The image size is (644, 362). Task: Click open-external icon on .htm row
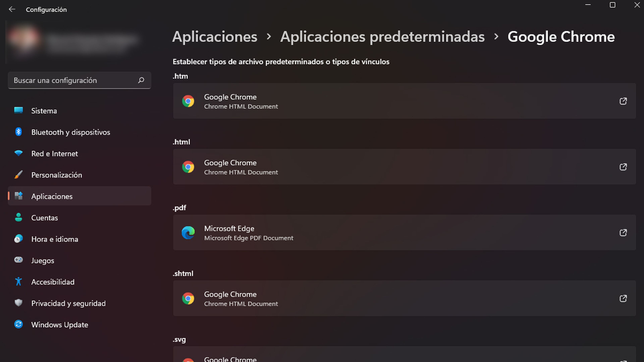tap(623, 101)
